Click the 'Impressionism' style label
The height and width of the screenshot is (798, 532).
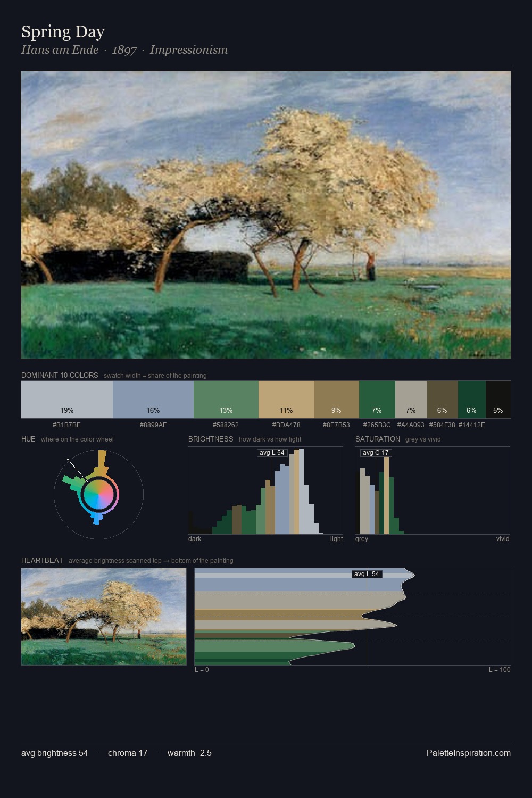(x=189, y=50)
